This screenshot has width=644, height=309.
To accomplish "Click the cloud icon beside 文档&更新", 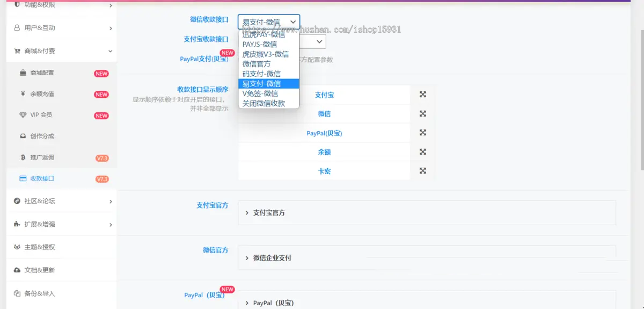I will tap(17, 270).
